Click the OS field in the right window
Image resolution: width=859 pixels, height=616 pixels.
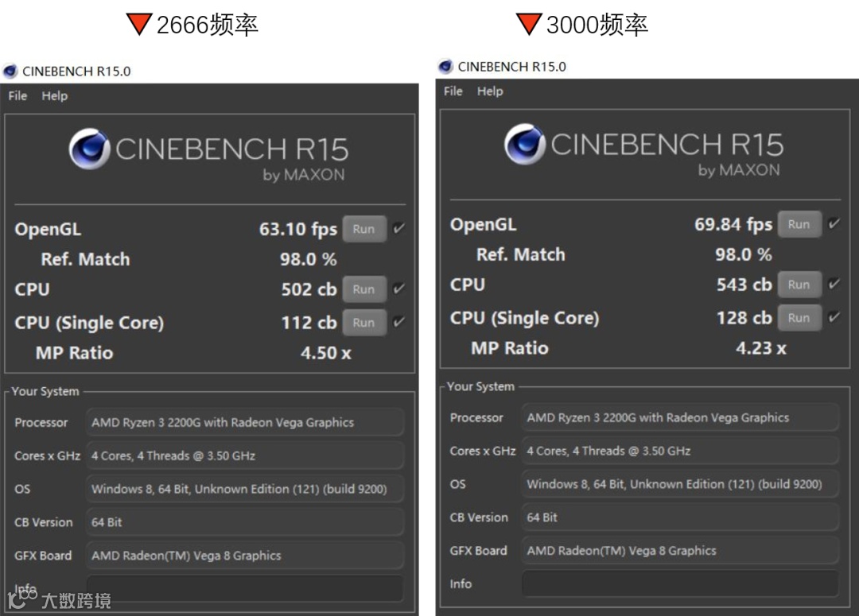680,484
